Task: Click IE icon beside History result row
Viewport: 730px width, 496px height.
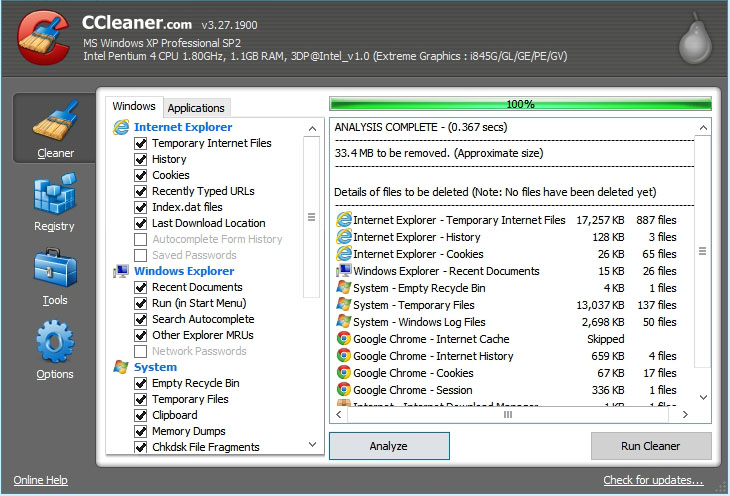Action: coord(344,237)
